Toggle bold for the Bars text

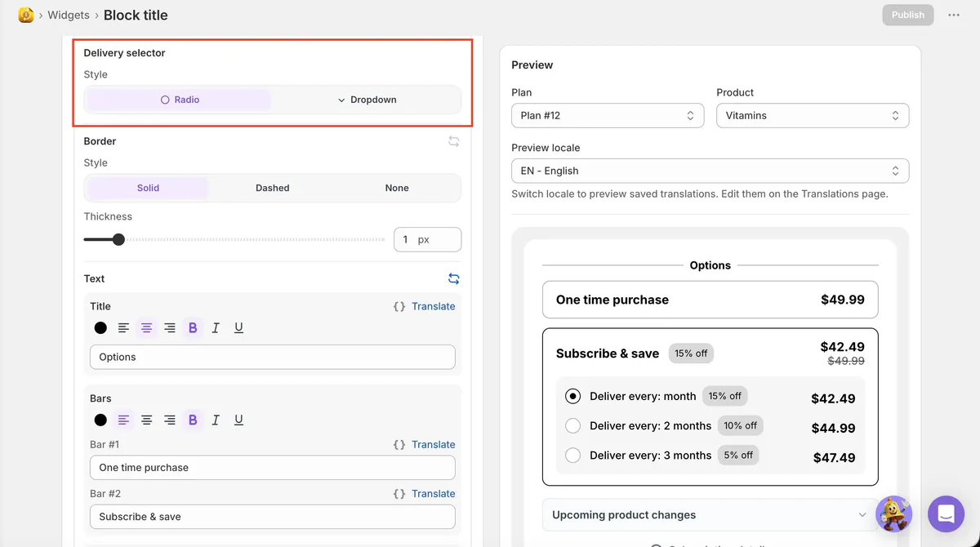tap(193, 420)
